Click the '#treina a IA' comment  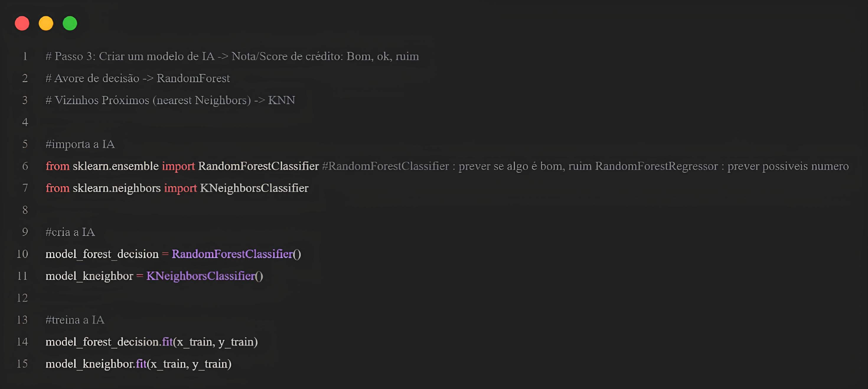[75, 320]
